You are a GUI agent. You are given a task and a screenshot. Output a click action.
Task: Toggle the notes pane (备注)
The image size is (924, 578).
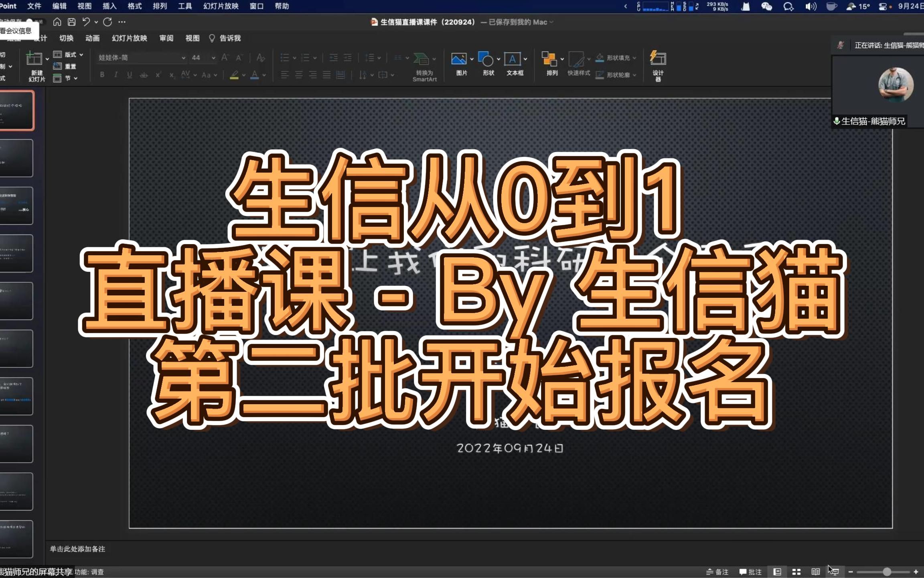pyautogui.click(x=717, y=572)
